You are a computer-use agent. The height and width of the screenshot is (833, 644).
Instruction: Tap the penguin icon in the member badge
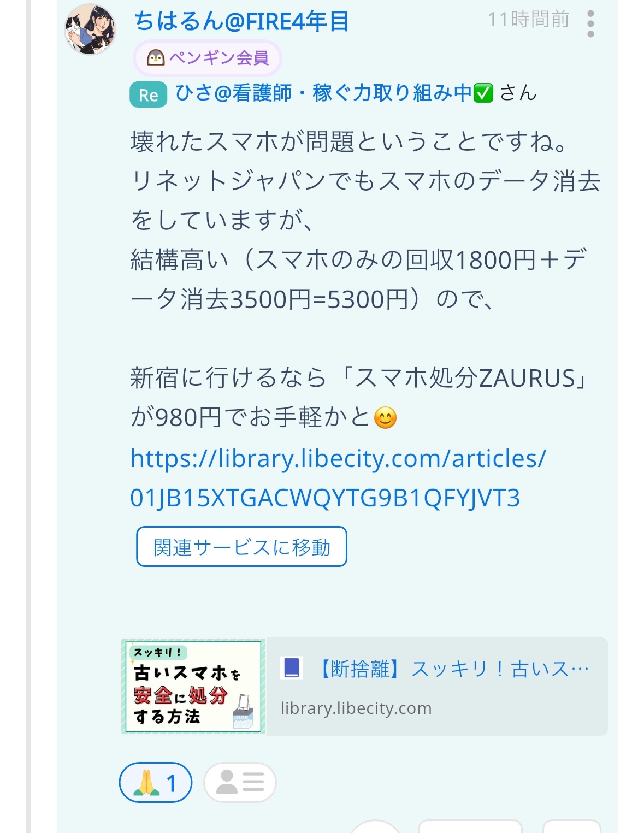click(156, 57)
